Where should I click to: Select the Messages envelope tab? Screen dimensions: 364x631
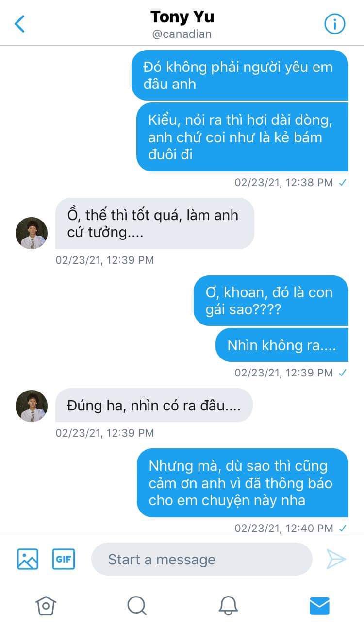319,606
